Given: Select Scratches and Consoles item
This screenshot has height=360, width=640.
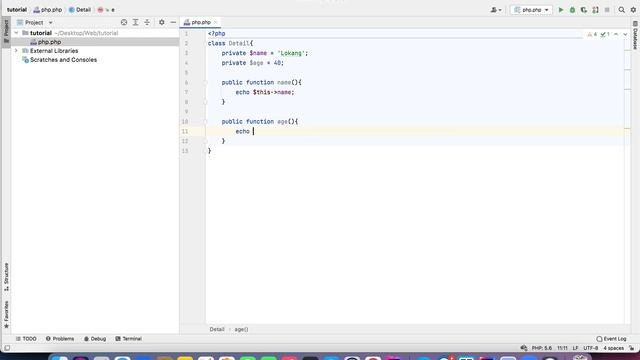Looking at the screenshot, I should point(63,60).
